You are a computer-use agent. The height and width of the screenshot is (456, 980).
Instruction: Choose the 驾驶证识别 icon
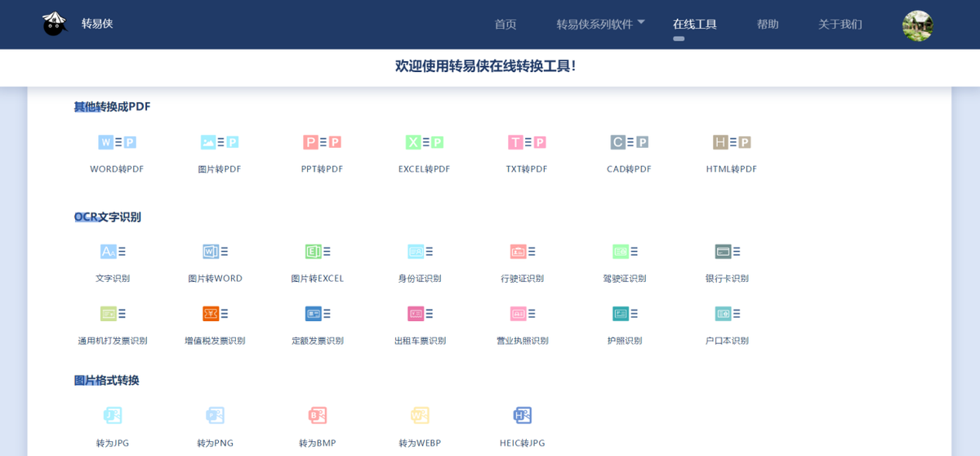pos(626,252)
